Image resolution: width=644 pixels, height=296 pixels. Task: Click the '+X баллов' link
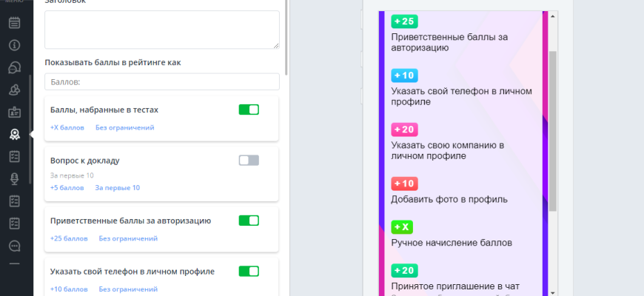[66, 127]
